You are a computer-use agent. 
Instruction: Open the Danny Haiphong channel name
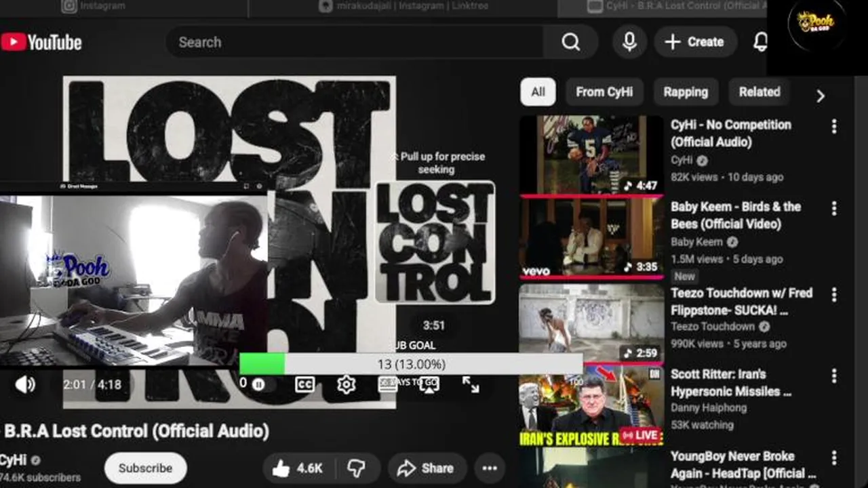(709, 408)
